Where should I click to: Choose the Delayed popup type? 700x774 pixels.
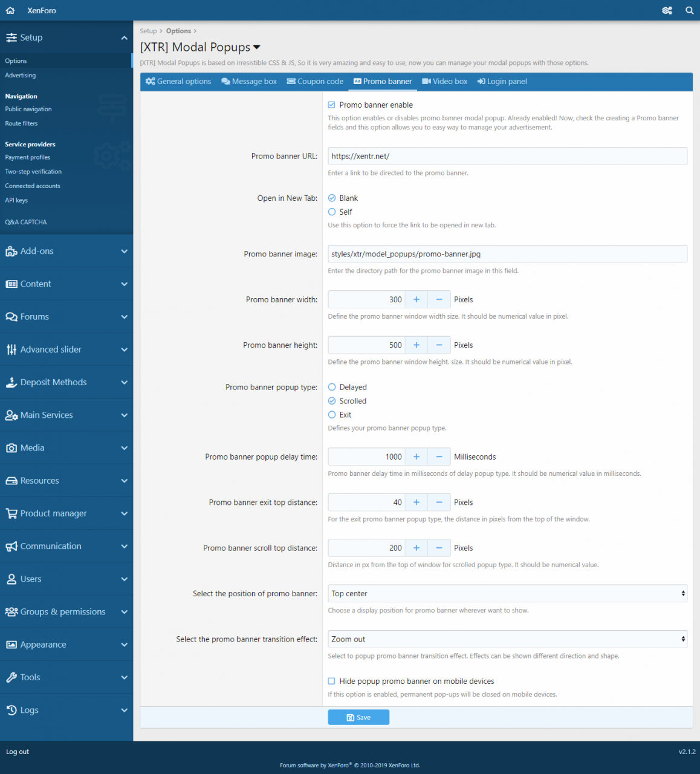[x=332, y=388]
